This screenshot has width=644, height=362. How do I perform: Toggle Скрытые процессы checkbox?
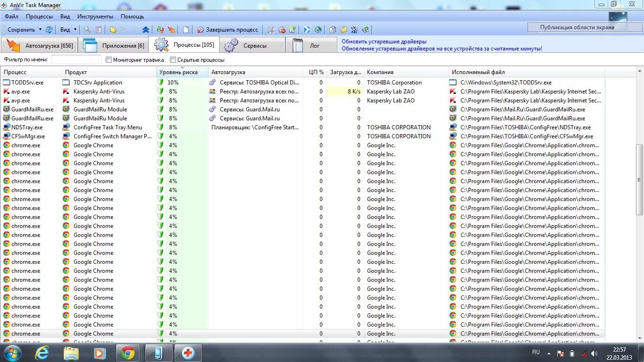tap(173, 60)
